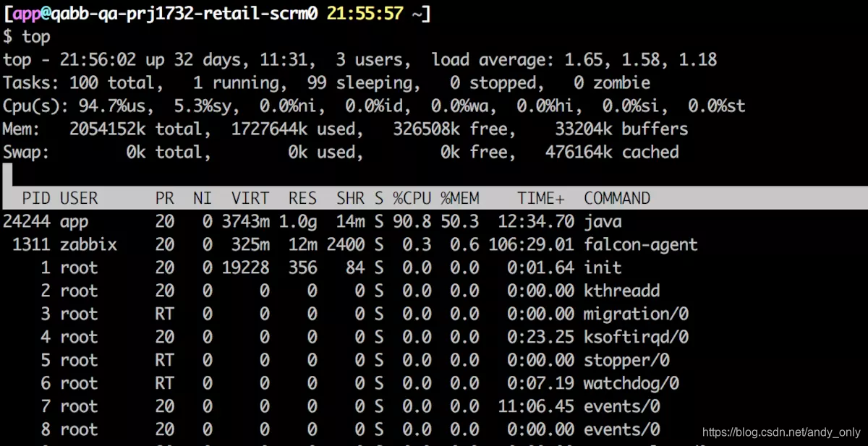Click the %MEM column header

coord(460,198)
